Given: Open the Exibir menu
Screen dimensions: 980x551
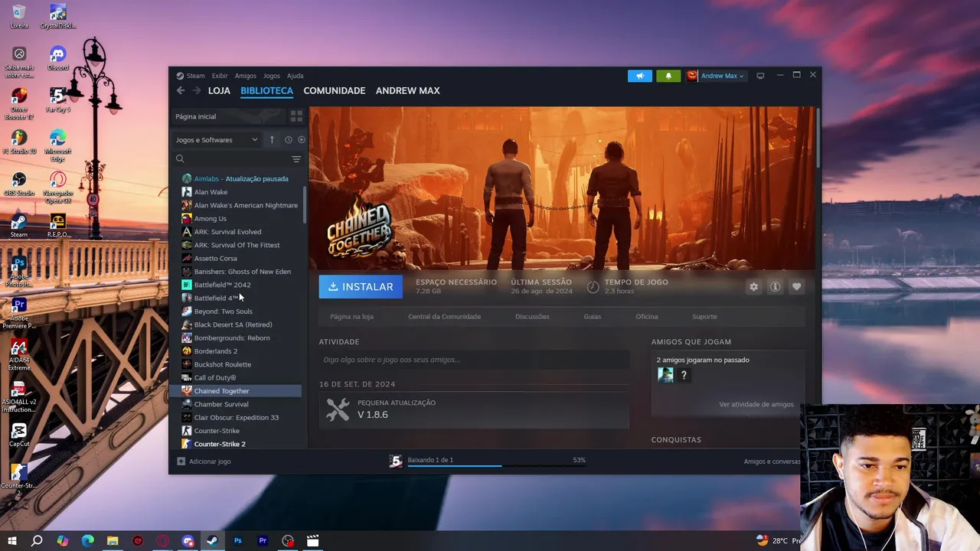Looking at the screenshot, I should tap(220, 76).
